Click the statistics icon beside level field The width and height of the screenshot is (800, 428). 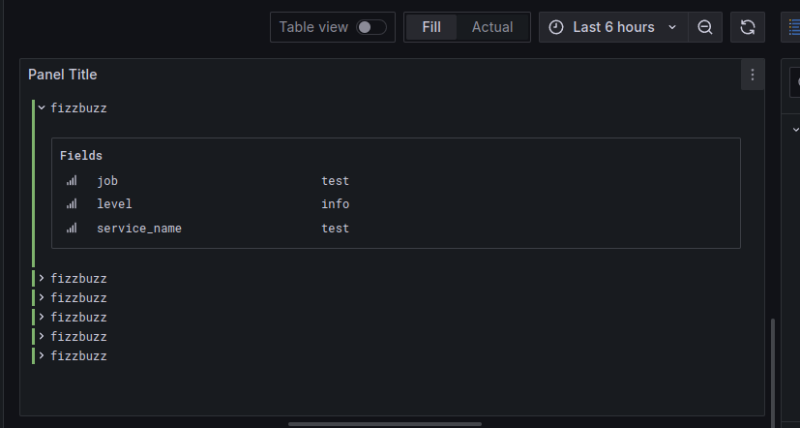[72, 204]
